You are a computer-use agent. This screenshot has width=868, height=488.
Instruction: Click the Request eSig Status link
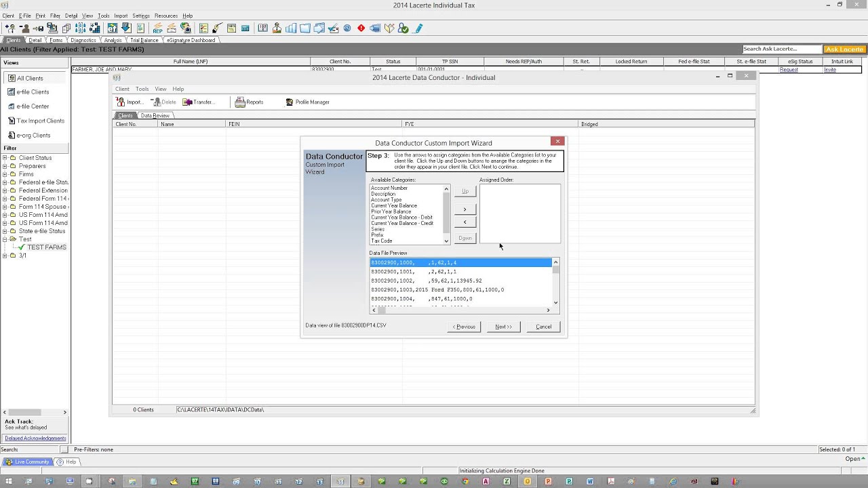[x=789, y=70]
